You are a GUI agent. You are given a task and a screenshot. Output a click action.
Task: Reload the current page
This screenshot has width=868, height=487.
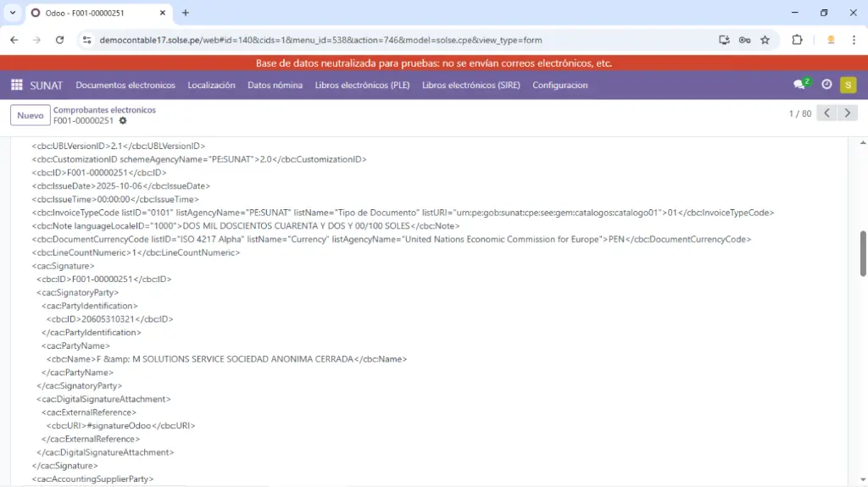59,40
